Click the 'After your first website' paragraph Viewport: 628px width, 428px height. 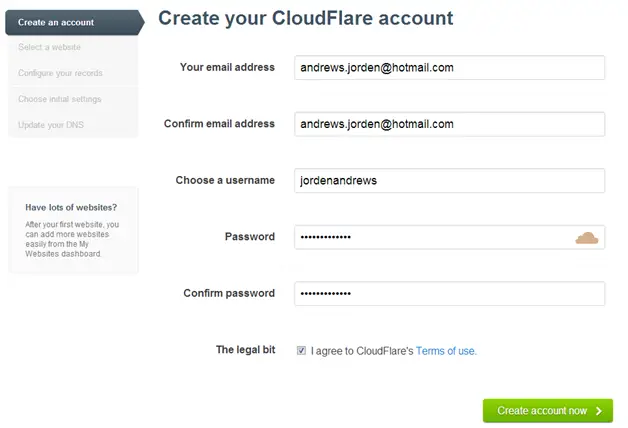coord(72,239)
